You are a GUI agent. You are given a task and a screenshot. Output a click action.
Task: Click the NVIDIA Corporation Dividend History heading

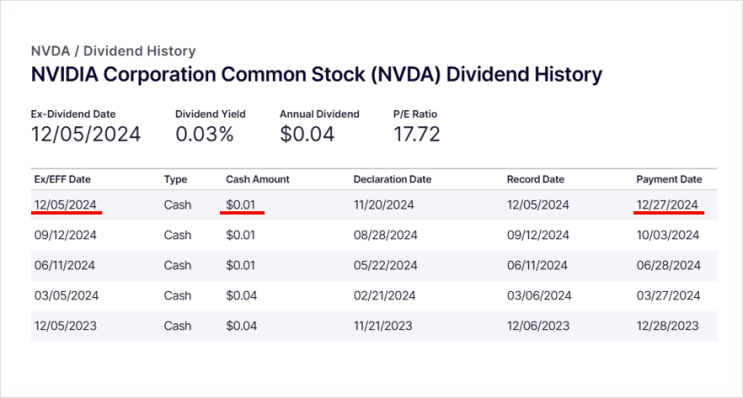click(317, 75)
